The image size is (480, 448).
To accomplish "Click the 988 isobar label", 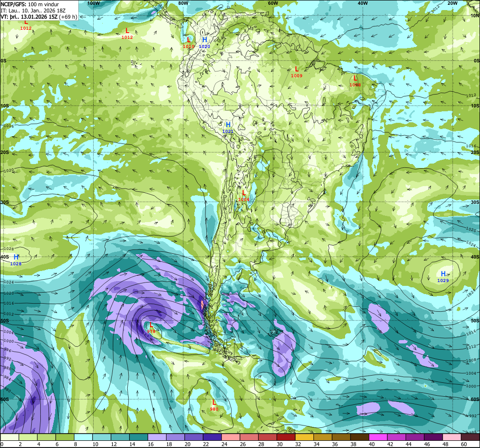I will pyautogui.click(x=7, y=368).
